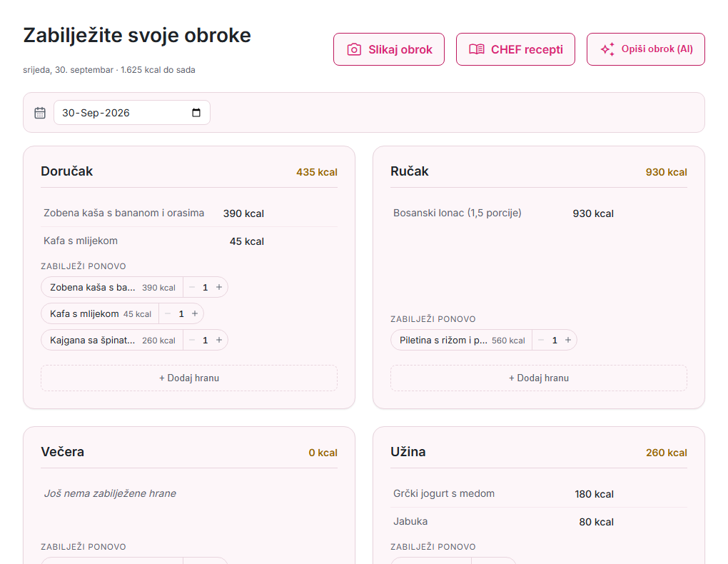The image size is (728, 564).
Task: Open CHEF recepti
Action: point(515,49)
